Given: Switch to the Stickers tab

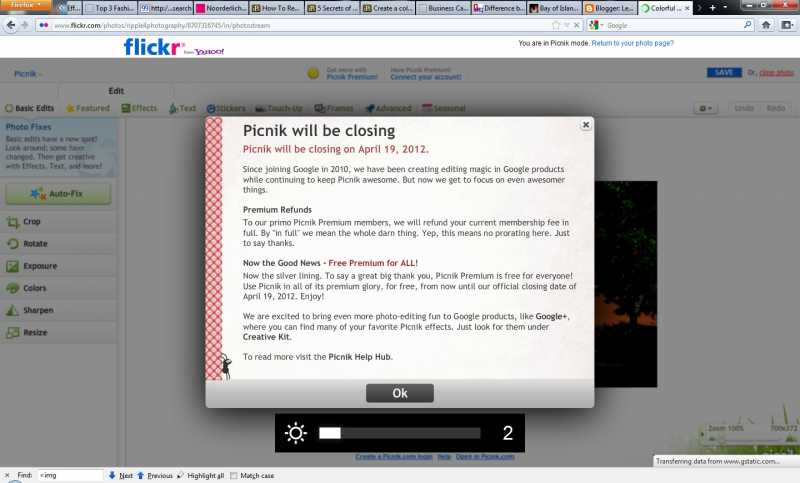Looking at the screenshot, I should pos(226,108).
